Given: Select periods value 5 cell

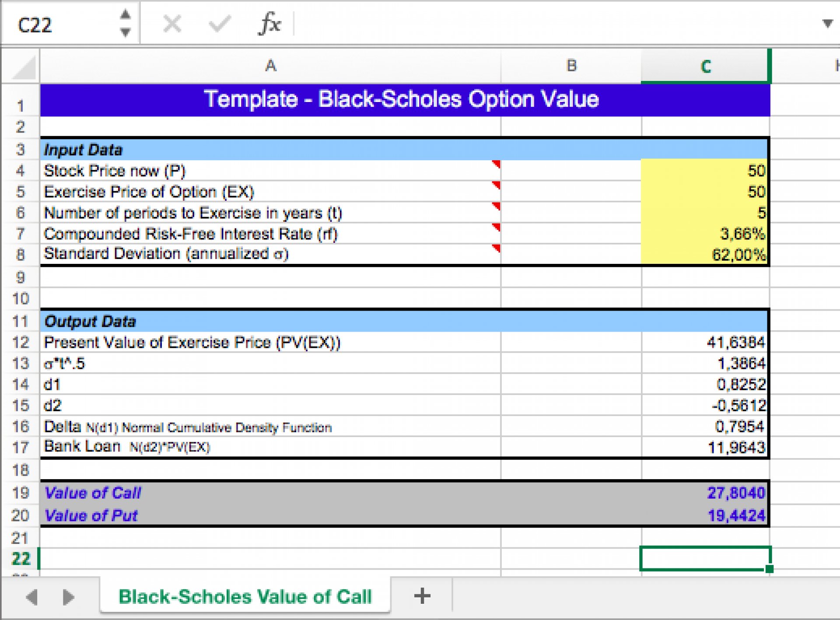Looking at the screenshot, I should click(x=704, y=212).
